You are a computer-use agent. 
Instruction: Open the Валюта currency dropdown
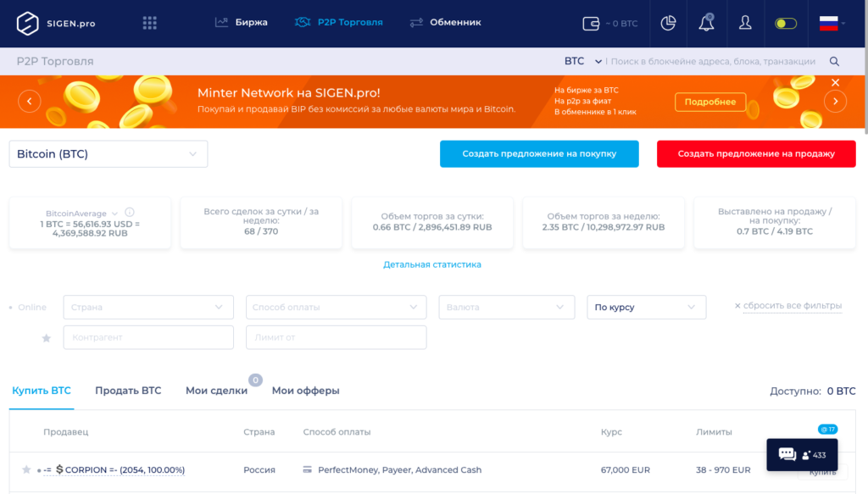507,307
